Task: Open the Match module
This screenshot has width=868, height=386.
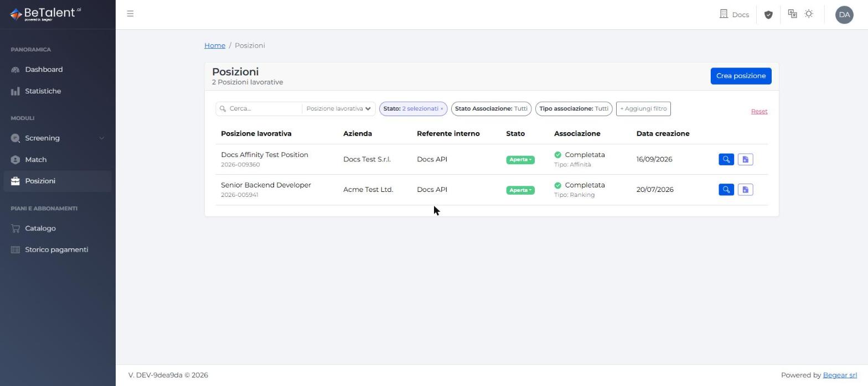Action: [x=58, y=160]
